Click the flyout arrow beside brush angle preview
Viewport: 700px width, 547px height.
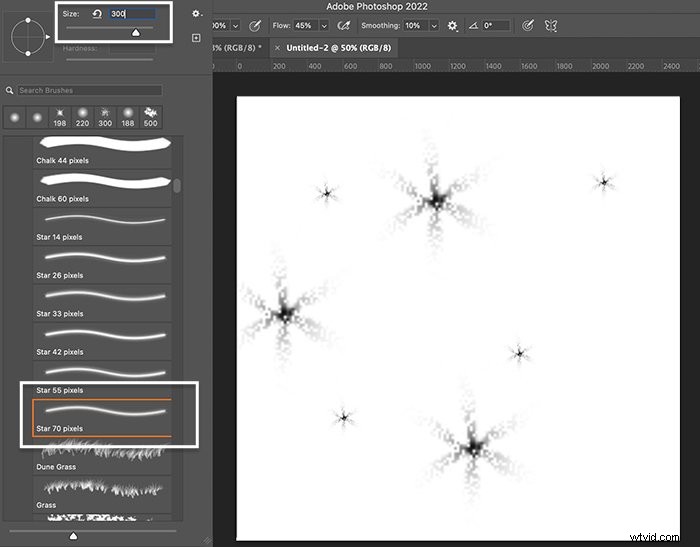[48, 37]
